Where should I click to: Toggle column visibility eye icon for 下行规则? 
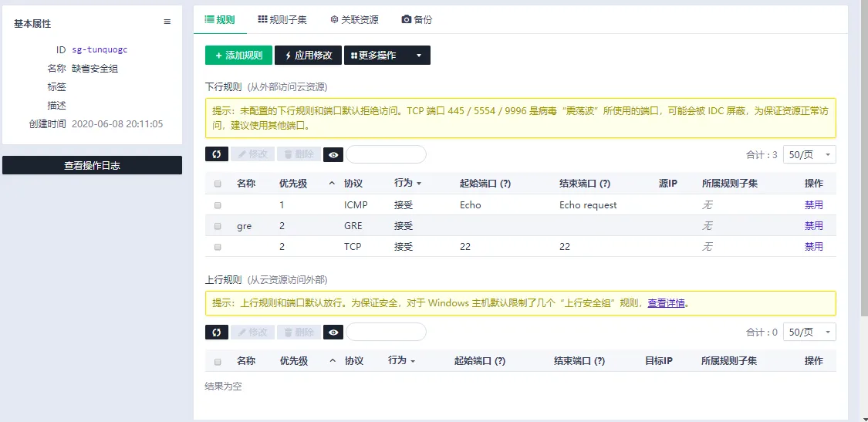coord(333,154)
